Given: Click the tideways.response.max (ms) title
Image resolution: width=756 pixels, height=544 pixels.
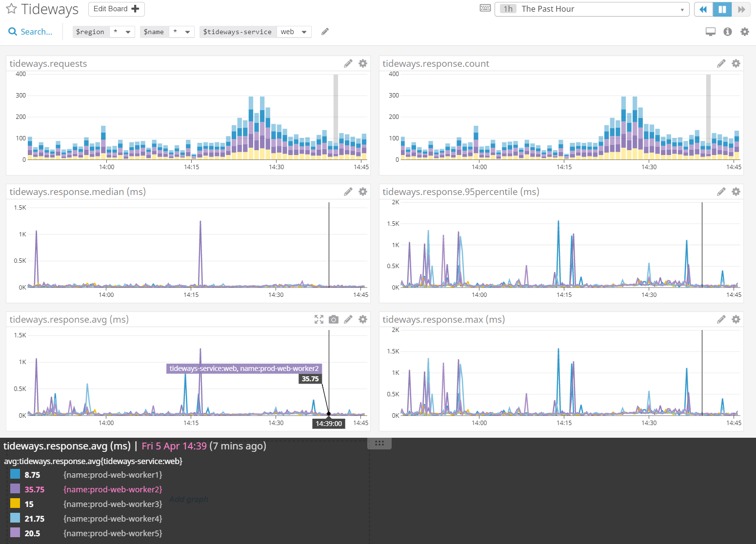Looking at the screenshot, I should pyautogui.click(x=444, y=319).
